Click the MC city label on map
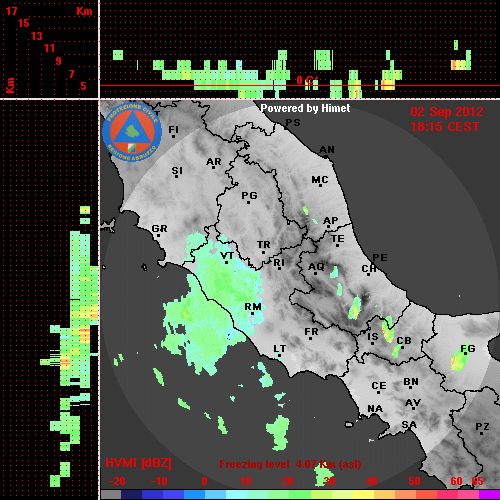Image resolution: width=500 pixels, height=500 pixels. [x=320, y=180]
